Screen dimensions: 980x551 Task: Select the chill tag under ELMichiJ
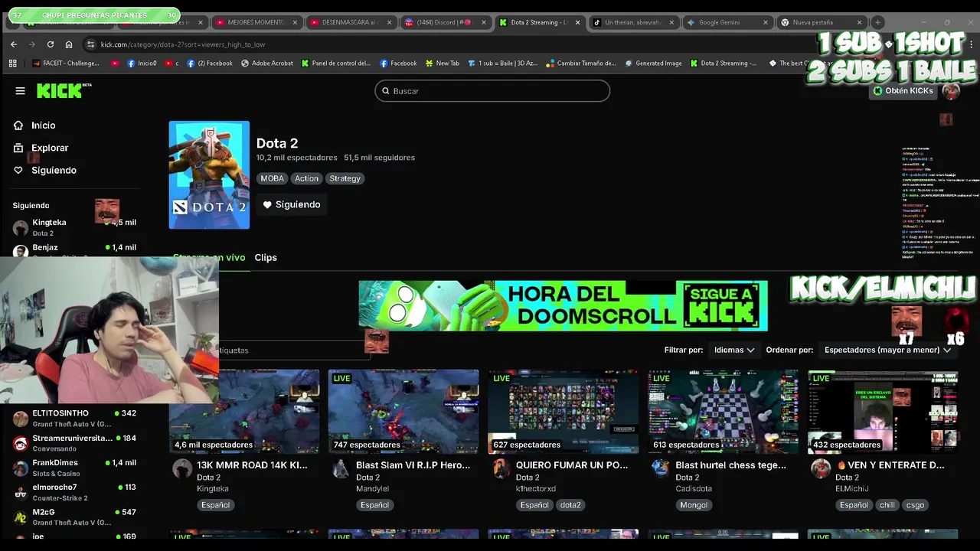click(887, 505)
